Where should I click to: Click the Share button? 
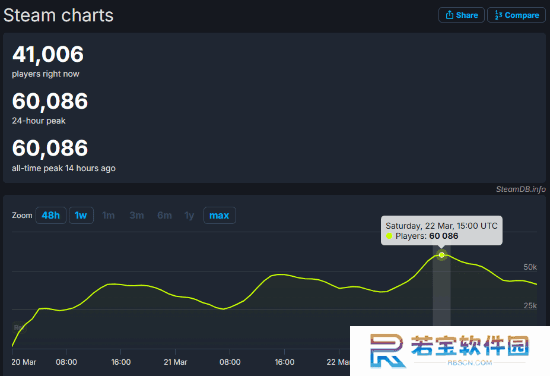[461, 15]
